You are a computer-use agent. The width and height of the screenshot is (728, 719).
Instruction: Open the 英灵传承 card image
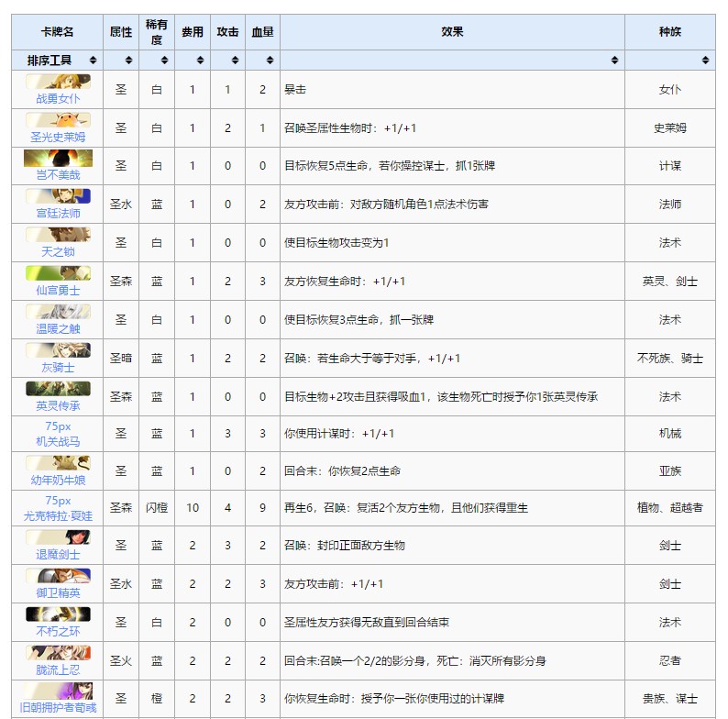58,389
